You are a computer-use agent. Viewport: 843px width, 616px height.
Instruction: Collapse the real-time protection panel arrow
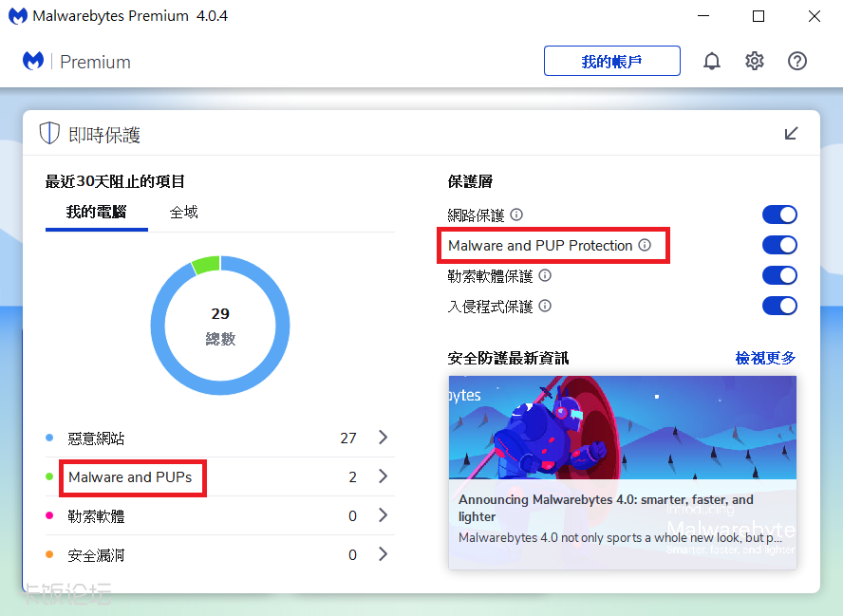[x=791, y=134]
